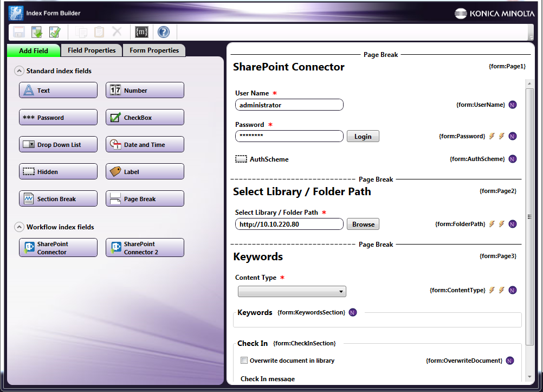Click the {form:Page2} tag
The height and width of the screenshot is (392, 543).
[x=497, y=191]
